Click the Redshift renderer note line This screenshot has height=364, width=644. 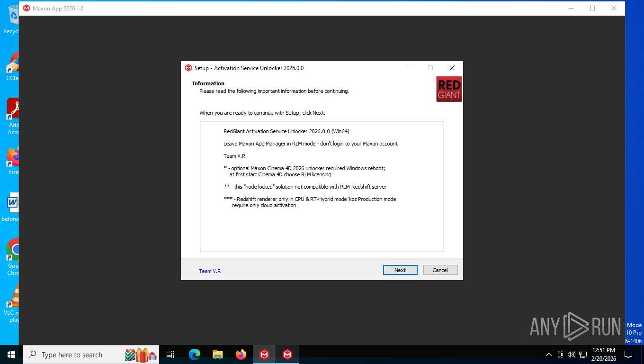tap(310, 202)
